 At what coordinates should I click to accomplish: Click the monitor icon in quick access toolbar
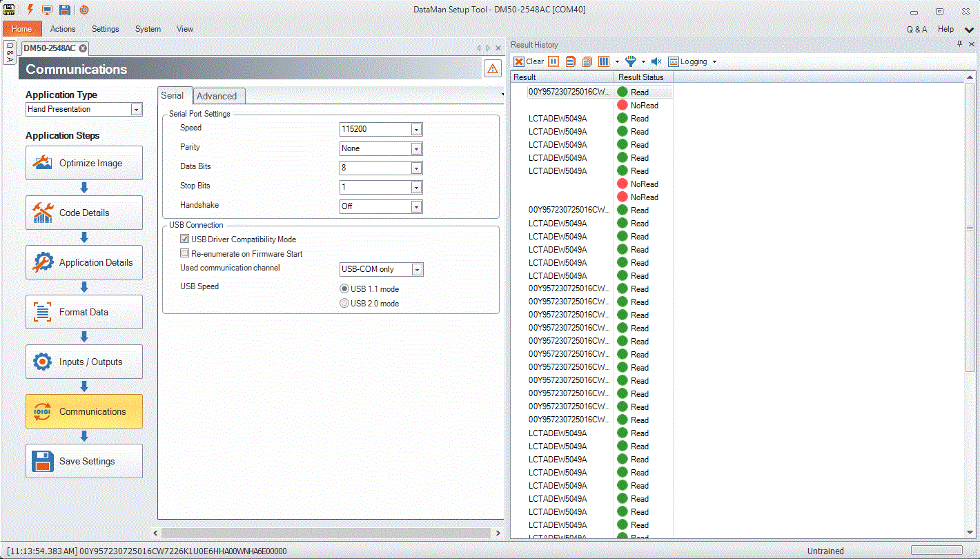pos(47,10)
